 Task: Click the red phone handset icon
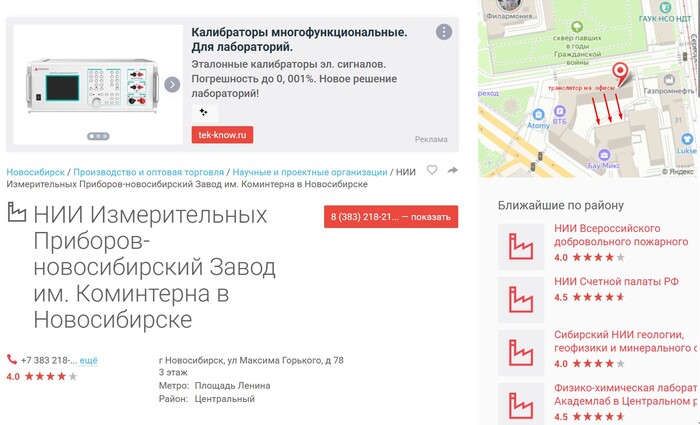[12, 359]
